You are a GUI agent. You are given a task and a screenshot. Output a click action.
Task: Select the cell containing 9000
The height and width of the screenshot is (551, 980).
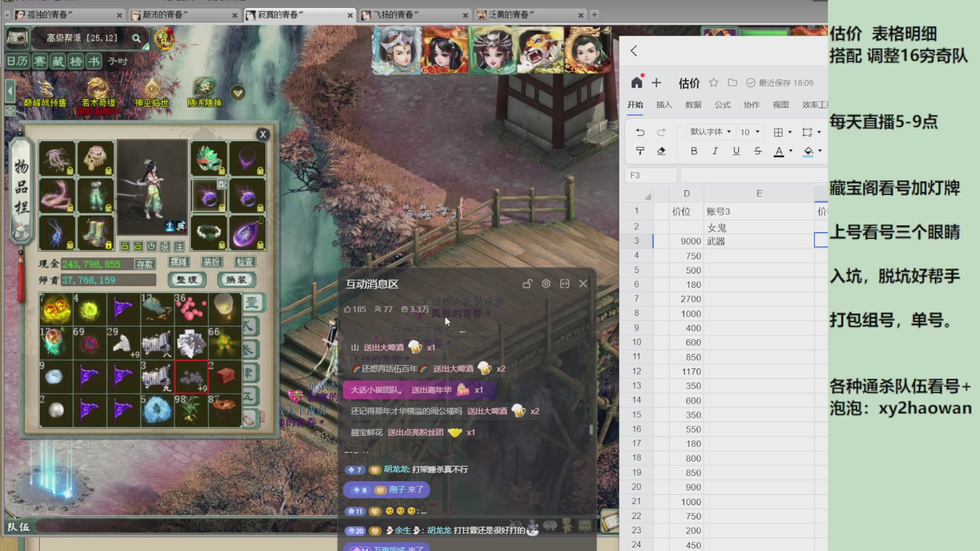tap(687, 241)
